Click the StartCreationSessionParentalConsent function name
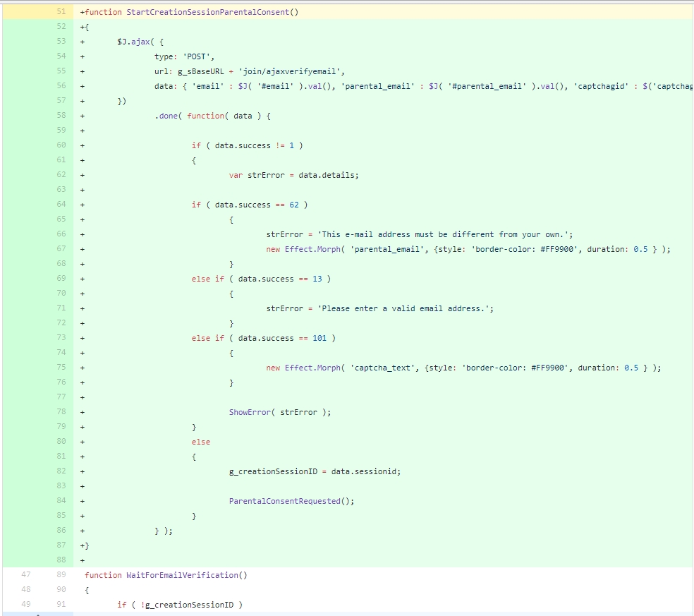 point(207,12)
